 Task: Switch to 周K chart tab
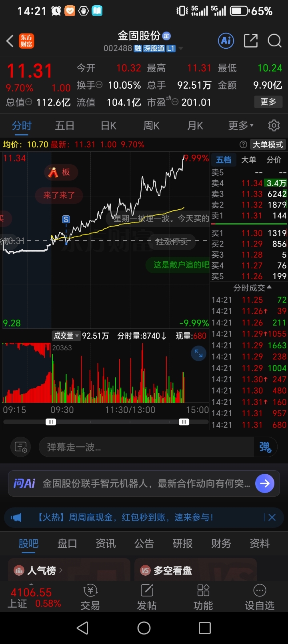[152, 126]
